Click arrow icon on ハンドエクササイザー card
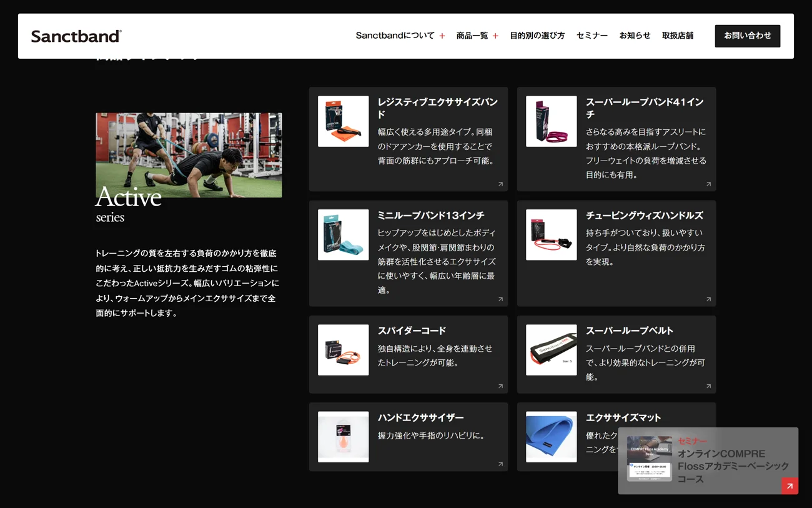This screenshot has width=812, height=508. pyautogui.click(x=500, y=464)
